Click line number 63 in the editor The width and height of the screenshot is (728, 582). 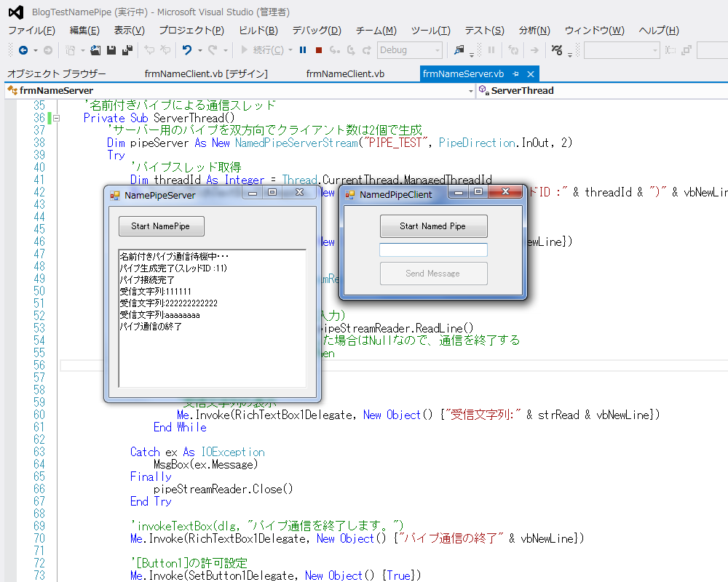39,452
